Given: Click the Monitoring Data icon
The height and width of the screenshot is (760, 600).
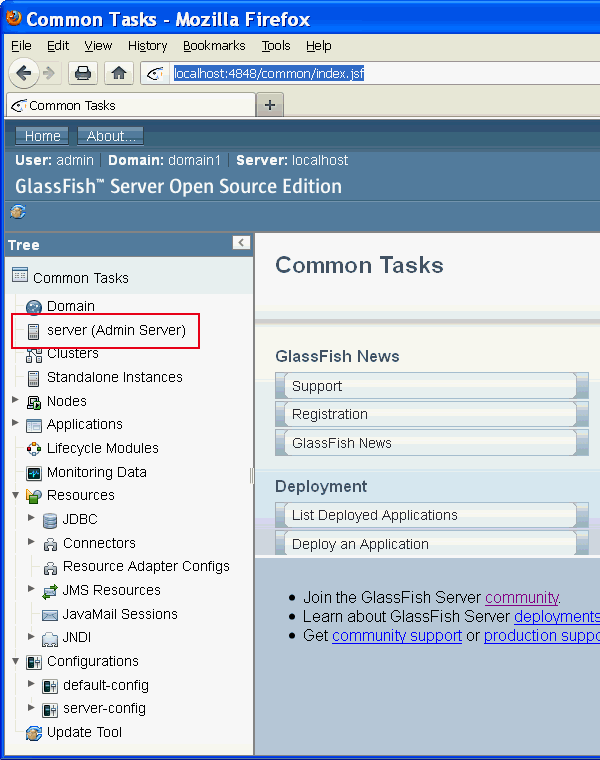Looking at the screenshot, I should [x=34, y=472].
